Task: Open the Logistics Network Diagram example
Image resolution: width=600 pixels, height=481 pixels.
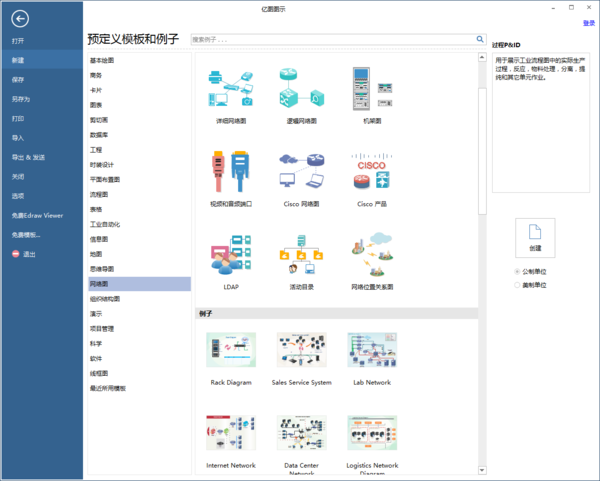Action: [x=372, y=433]
